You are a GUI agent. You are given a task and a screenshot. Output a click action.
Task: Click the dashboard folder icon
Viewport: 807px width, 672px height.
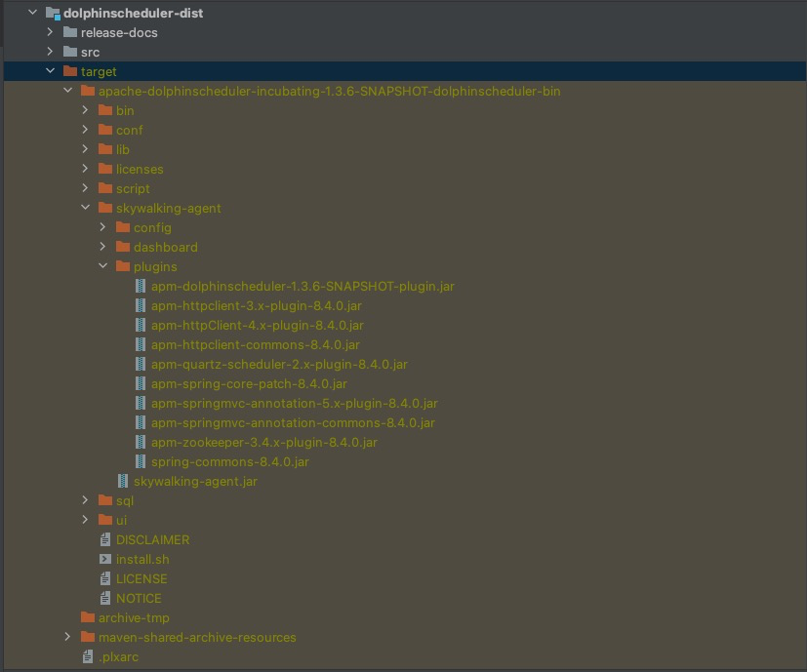(x=123, y=247)
